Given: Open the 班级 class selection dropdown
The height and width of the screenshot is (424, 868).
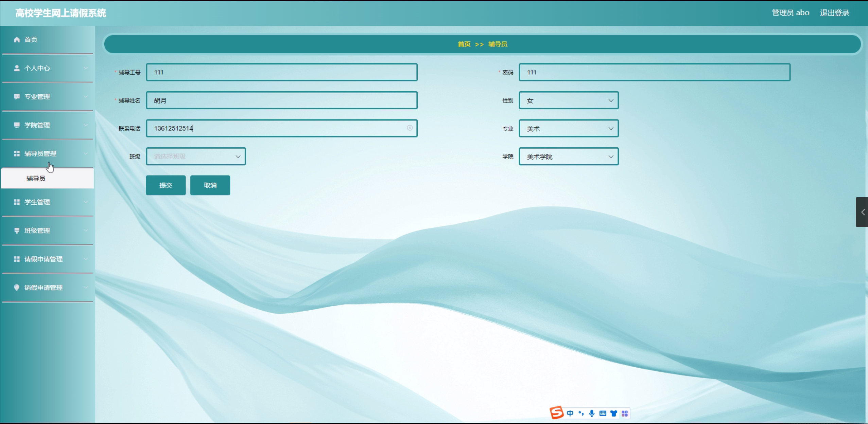Looking at the screenshot, I should 196,156.
